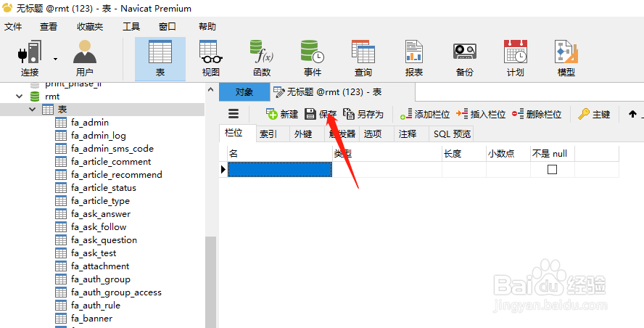Click 添加栏位 add field button
Image resolution: width=644 pixels, height=328 pixels.
click(x=425, y=114)
